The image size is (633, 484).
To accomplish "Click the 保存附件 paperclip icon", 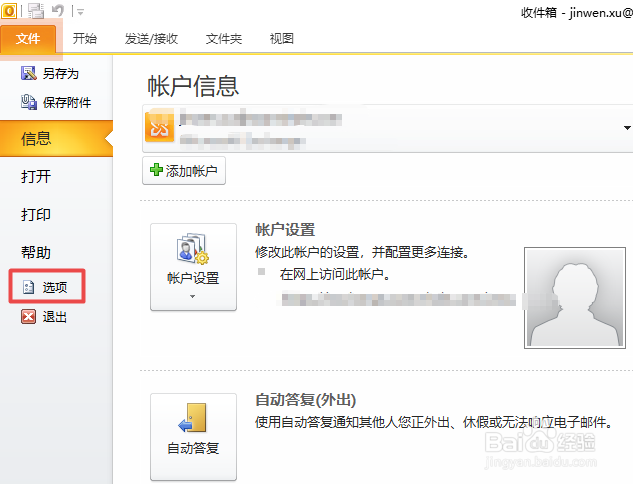I will 29,102.
